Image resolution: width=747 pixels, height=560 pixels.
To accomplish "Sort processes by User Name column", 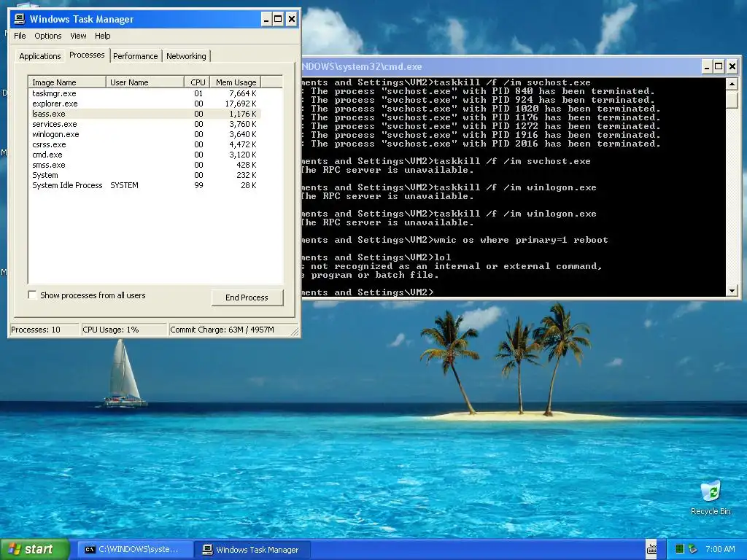I will coord(145,82).
